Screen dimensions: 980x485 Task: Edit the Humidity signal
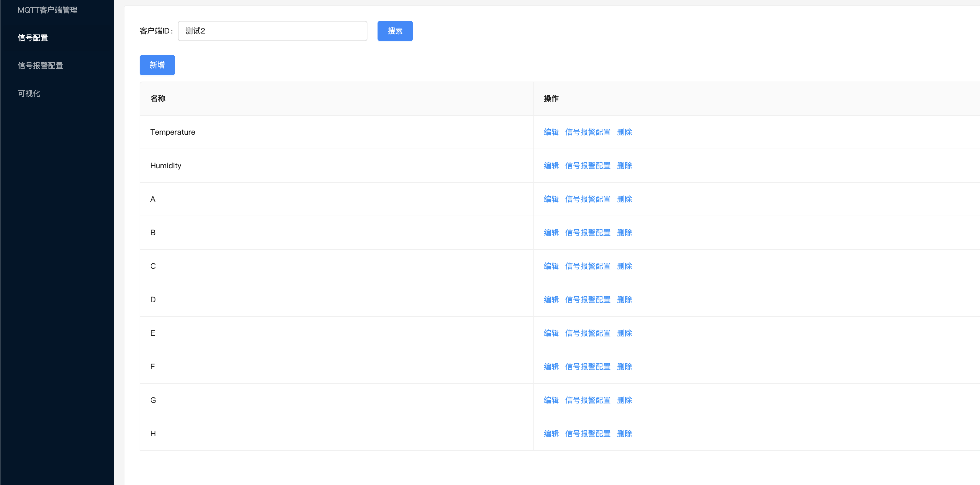point(551,166)
